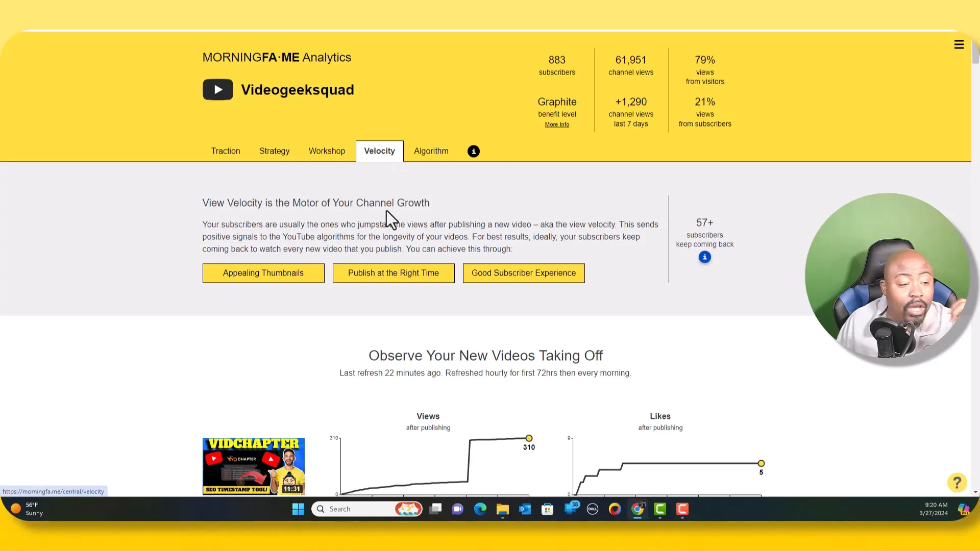Launch Microsoft Teams chat from taskbar
The image size is (980, 551).
point(458,509)
